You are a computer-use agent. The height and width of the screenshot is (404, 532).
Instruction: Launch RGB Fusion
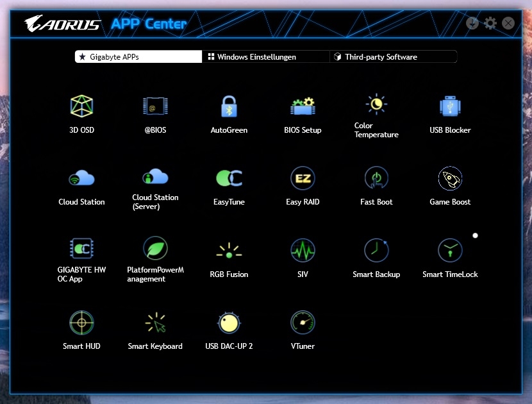point(229,251)
